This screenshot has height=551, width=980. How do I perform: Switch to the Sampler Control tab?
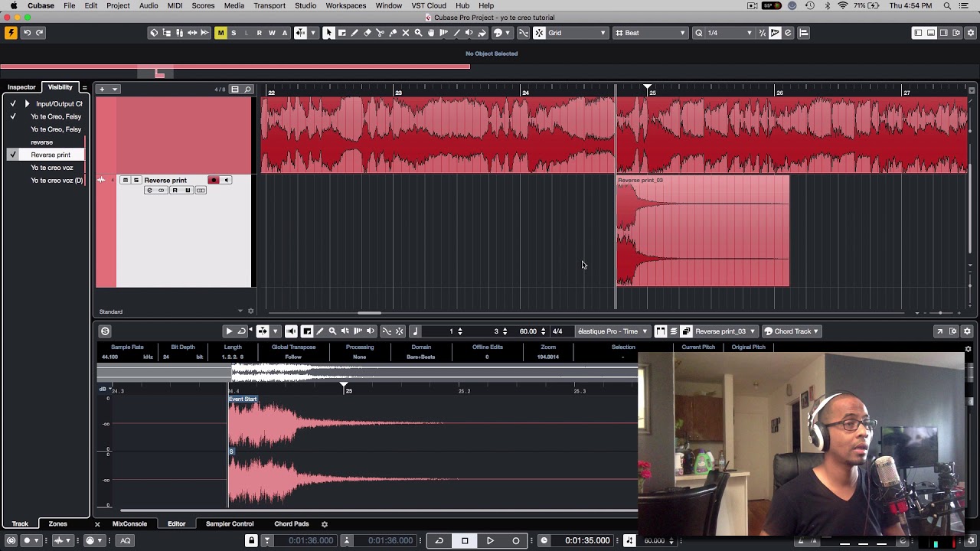coord(230,524)
